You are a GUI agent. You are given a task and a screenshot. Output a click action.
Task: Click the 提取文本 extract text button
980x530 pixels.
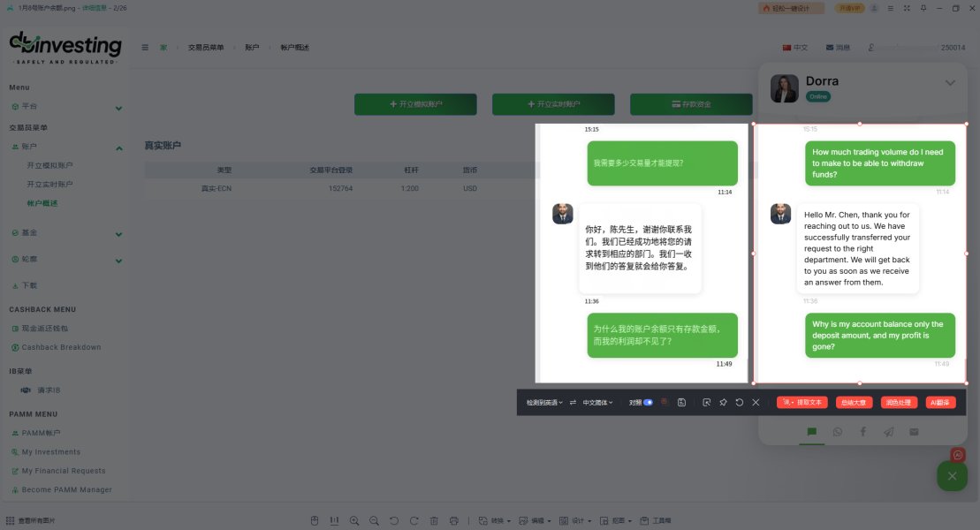[x=802, y=403]
